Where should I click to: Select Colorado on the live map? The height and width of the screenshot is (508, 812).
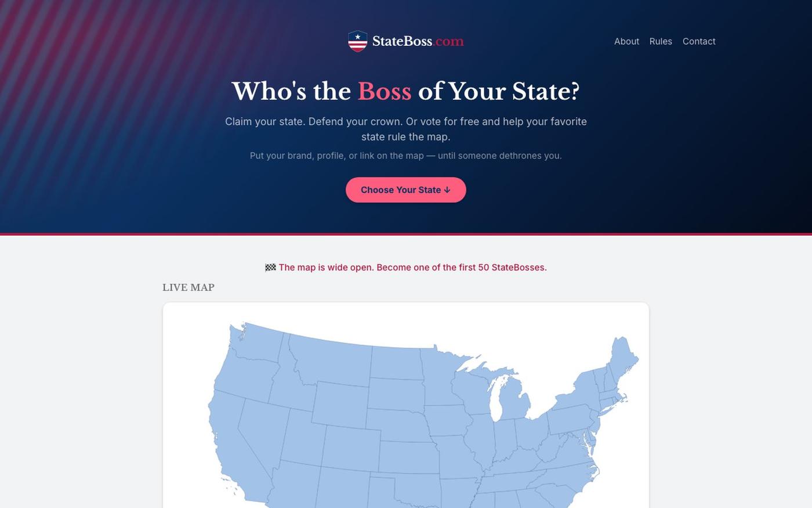click(351, 448)
